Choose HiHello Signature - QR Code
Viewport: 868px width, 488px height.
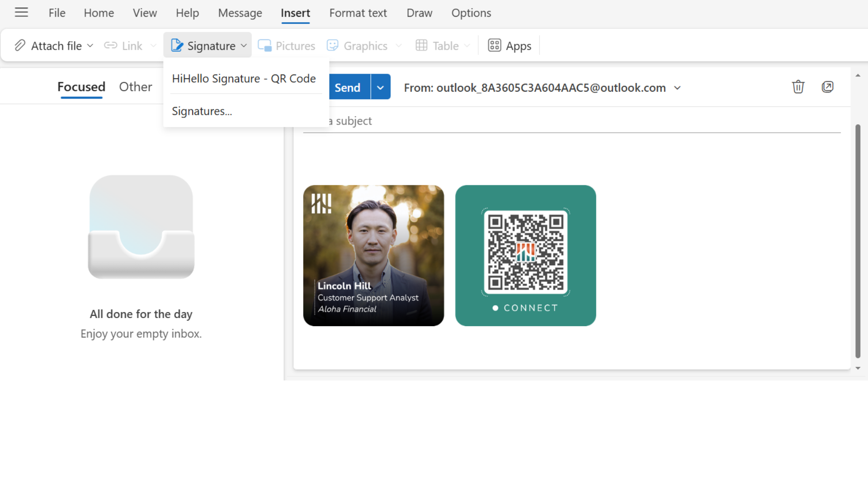coord(244,79)
